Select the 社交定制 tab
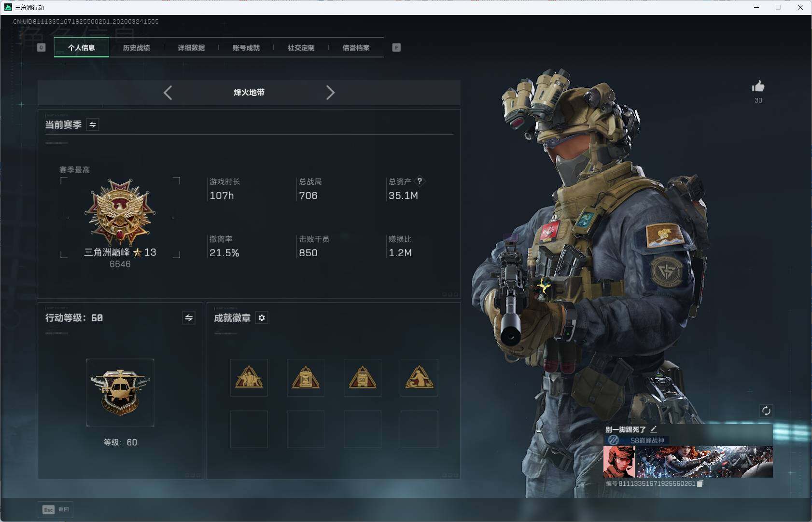Image resolution: width=812 pixels, height=522 pixels. (301, 47)
